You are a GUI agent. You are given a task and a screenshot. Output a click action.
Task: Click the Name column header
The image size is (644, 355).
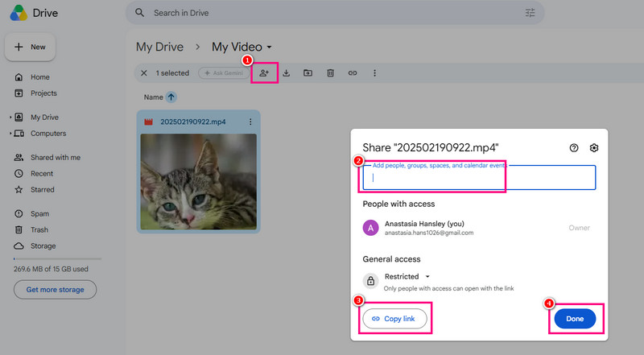click(153, 97)
